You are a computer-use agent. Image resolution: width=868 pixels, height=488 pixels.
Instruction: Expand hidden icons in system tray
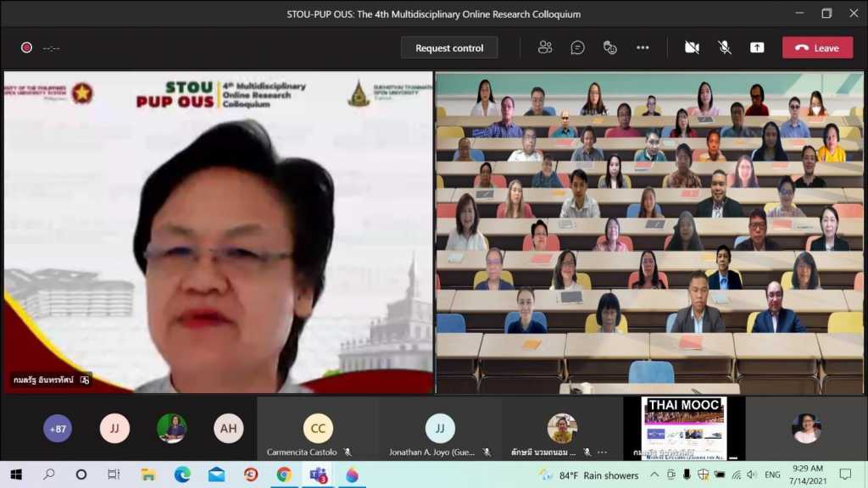click(x=653, y=475)
